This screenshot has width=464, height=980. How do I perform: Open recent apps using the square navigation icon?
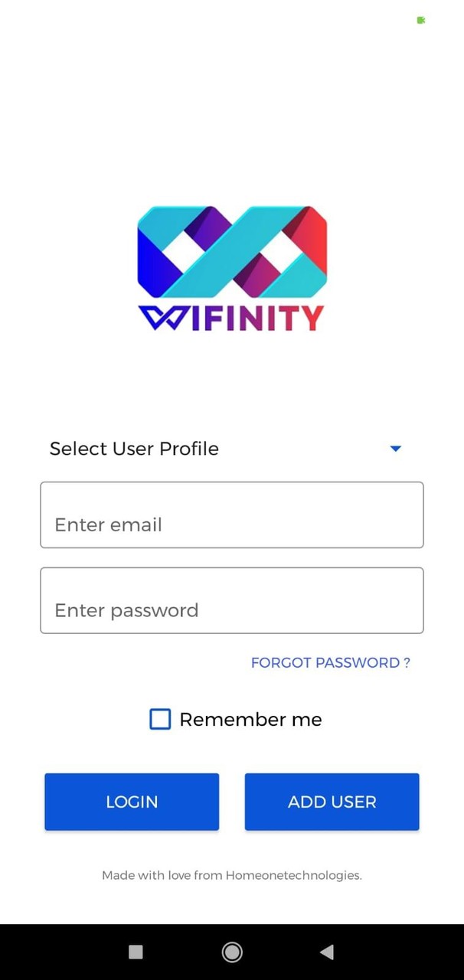click(x=136, y=952)
